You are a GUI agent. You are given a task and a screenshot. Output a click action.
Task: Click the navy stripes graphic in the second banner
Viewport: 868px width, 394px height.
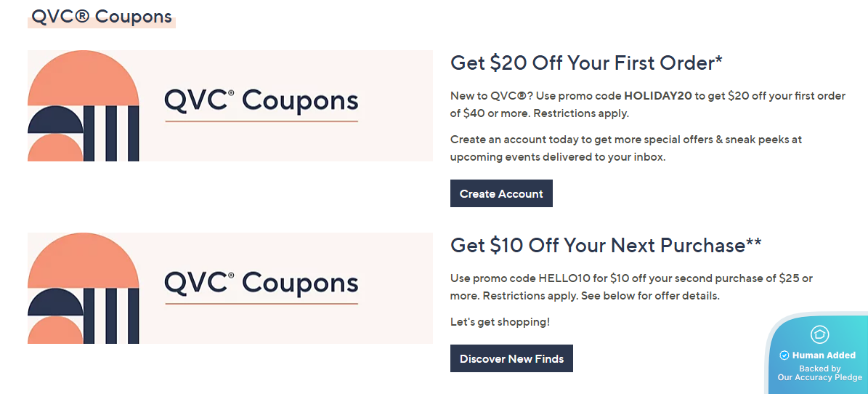point(112,315)
